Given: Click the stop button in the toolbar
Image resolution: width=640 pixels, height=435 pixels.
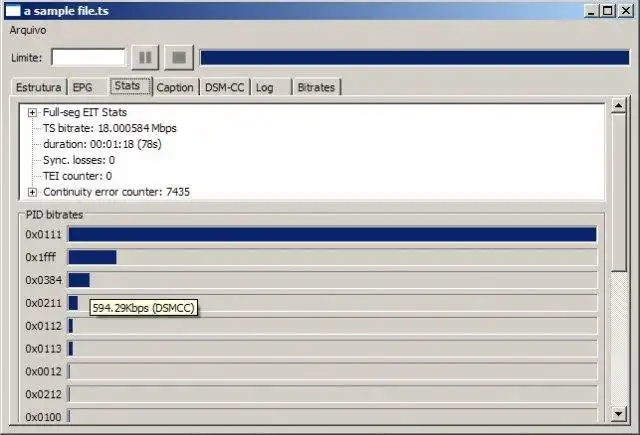Looking at the screenshot, I should [179, 58].
